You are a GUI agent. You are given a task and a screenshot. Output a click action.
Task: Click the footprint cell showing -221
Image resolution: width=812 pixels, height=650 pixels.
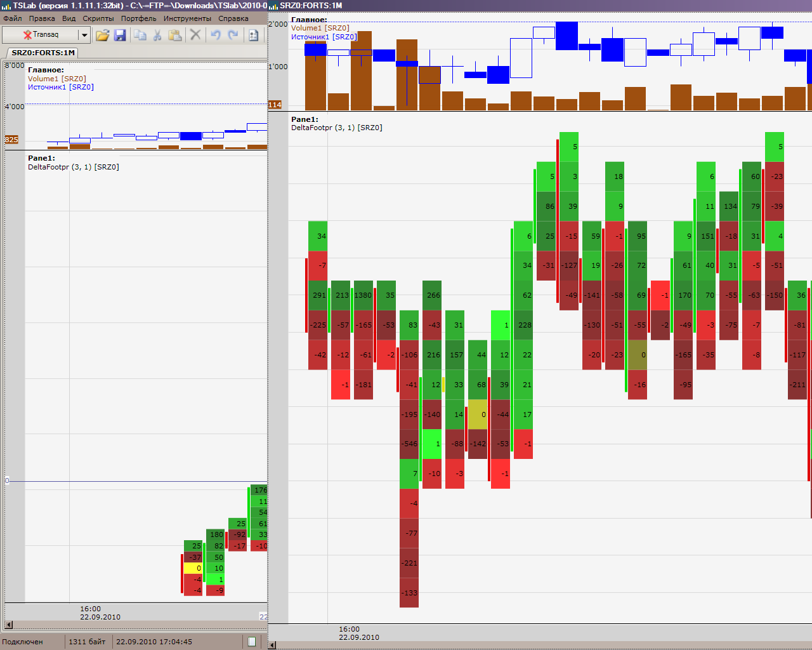[x=409, y=563]
